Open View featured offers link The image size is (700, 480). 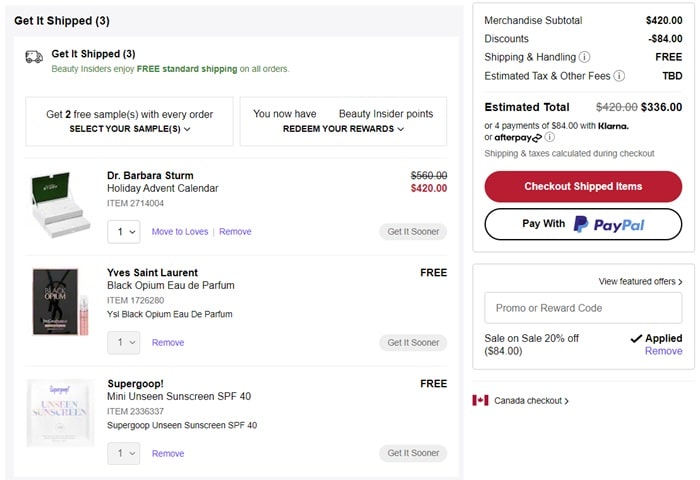tap(640, 282)
